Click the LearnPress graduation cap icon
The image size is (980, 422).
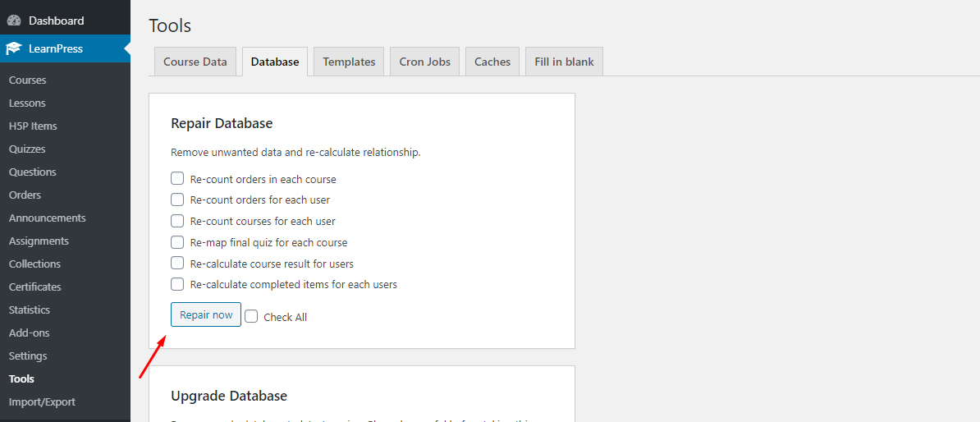pyautogui.click(x=14, y=48)
